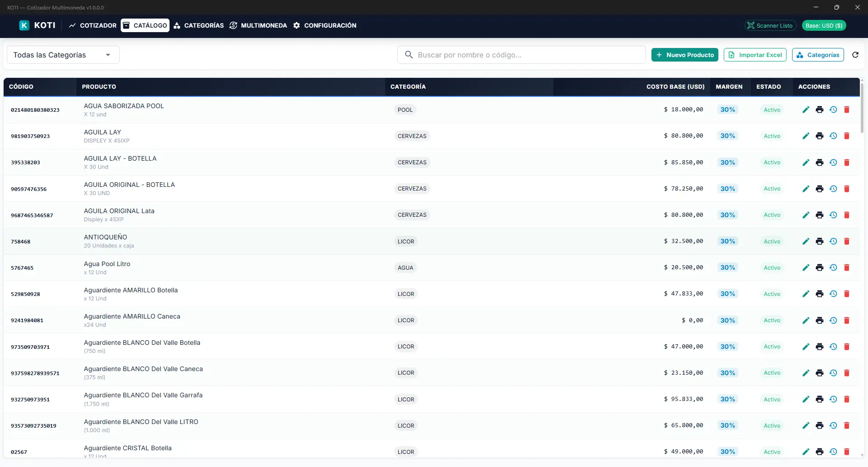Click the 30% margin of AGUILA LAY
Image resolution: width=868 pixels, height=467 pixels.
click(x=727, y=136)
